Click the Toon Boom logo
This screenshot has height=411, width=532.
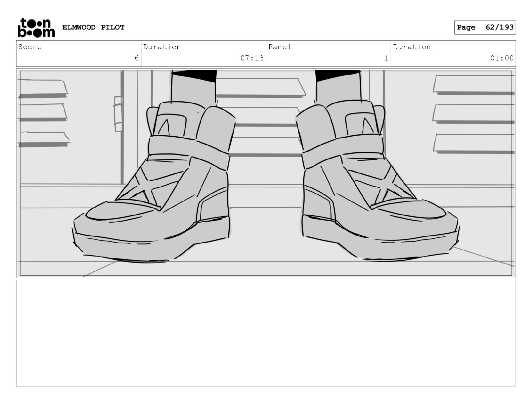point(36,27)
